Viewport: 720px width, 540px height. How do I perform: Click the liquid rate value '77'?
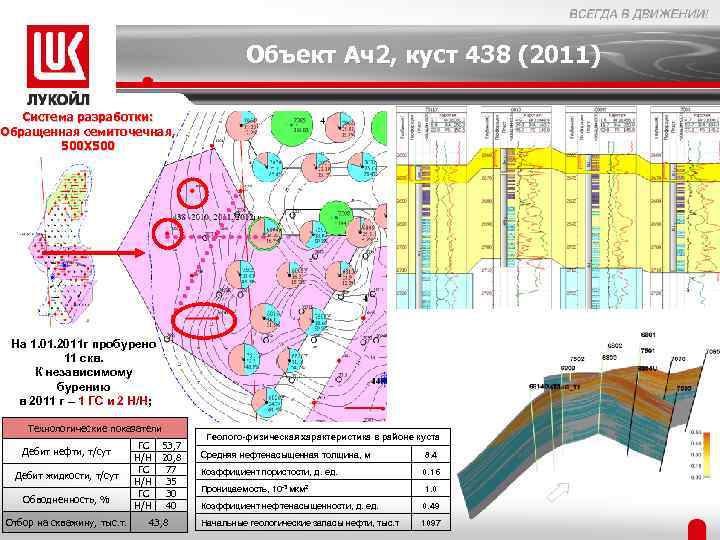click(x=172, y=469)
